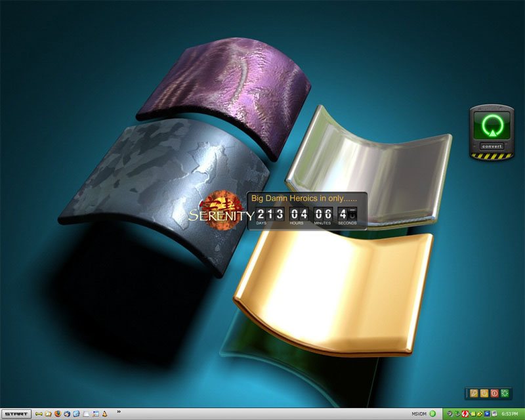Viewport: 525px width, 420px height.
Task: Expand the quick launch overflow chevron
Action: [x=119, y=412]
